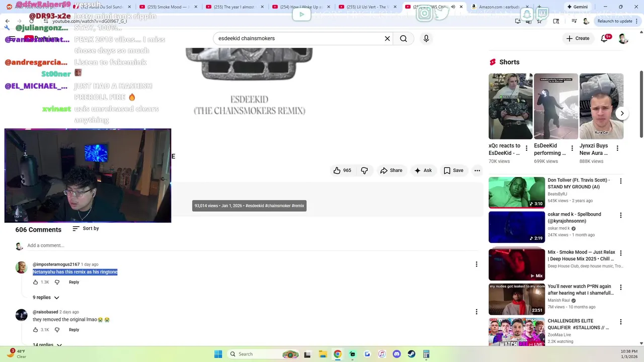This screenshot has width=644, height=362.
Task: Open @raisobased channel link
Action: [45, 312]
